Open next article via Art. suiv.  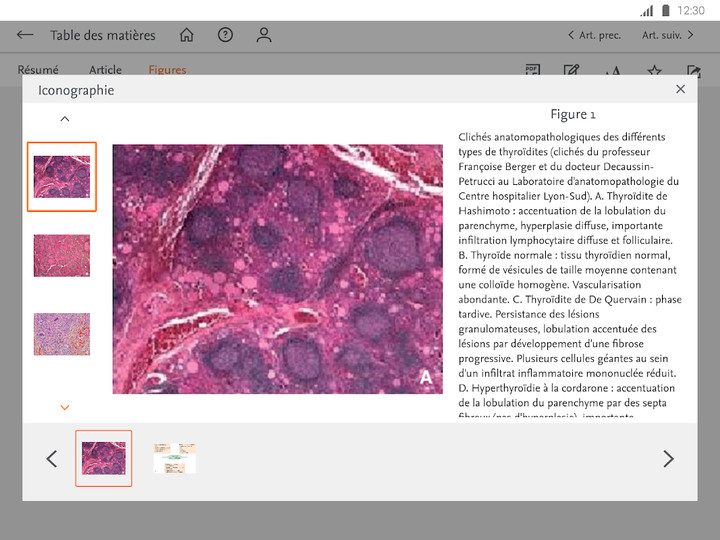[668, 35]
